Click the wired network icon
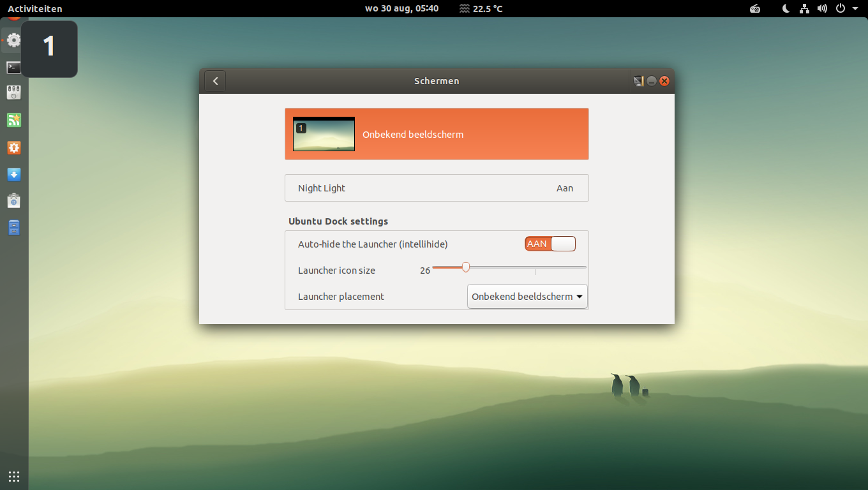868x490 pixels. coord(804,9)
